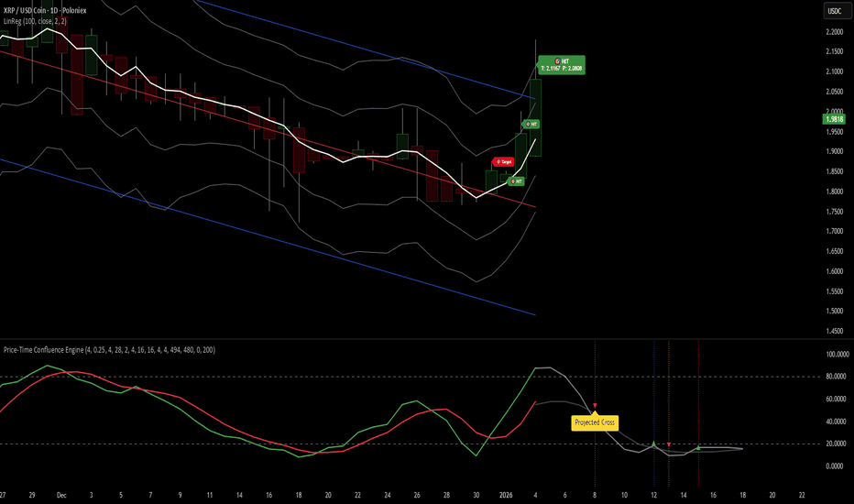854x504 pixels.
Task: Select the Price-Time Confluence Engine indicator legend
Action: pyautogui.click(x=109, y=350)
